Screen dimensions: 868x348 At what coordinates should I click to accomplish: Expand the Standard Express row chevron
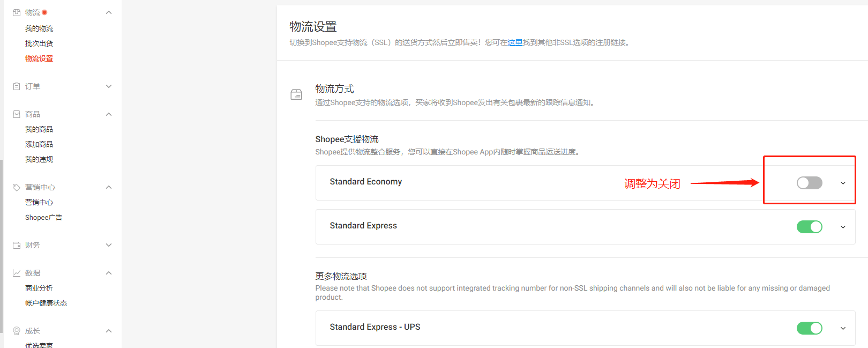tap(843, 227)
